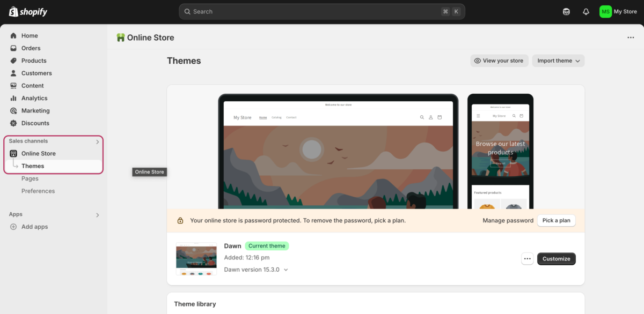Click the Theme library heading
The width and height of the screenshot is (644, 314).
(x=195, y=304)
